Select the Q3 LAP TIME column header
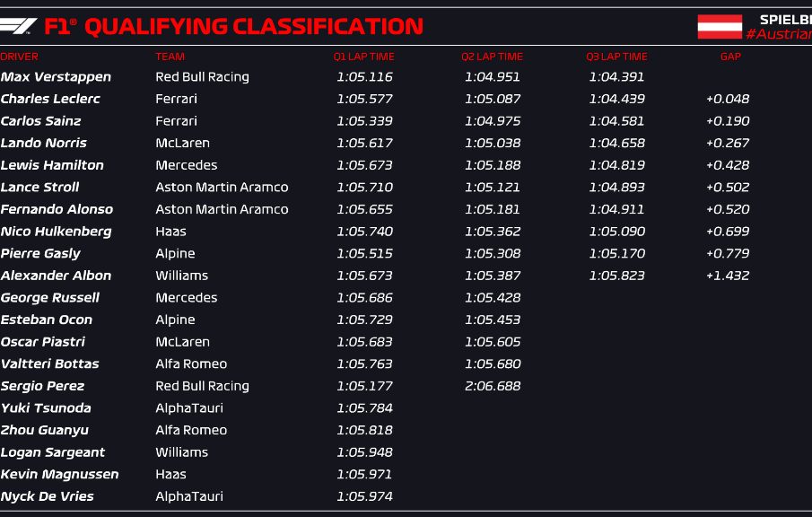This screenshot has width=812, height=517. click(x=616, y=57)
